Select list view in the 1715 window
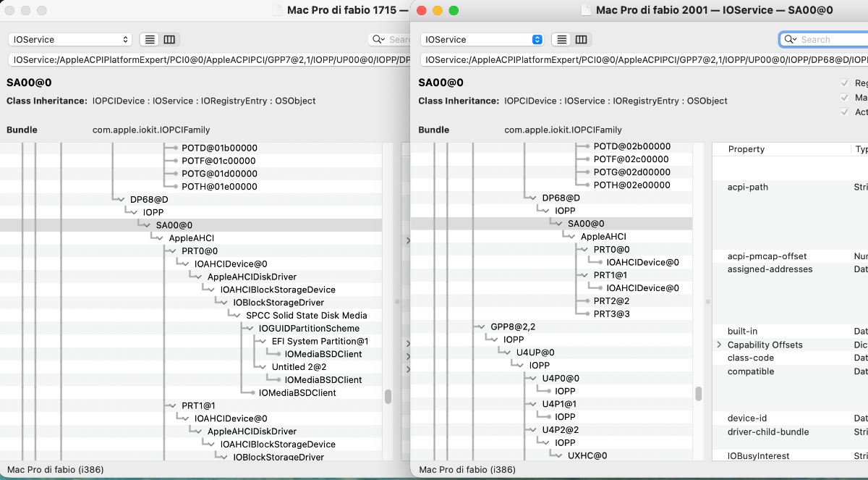Screen dimensions: 868x480 point(150,40)
